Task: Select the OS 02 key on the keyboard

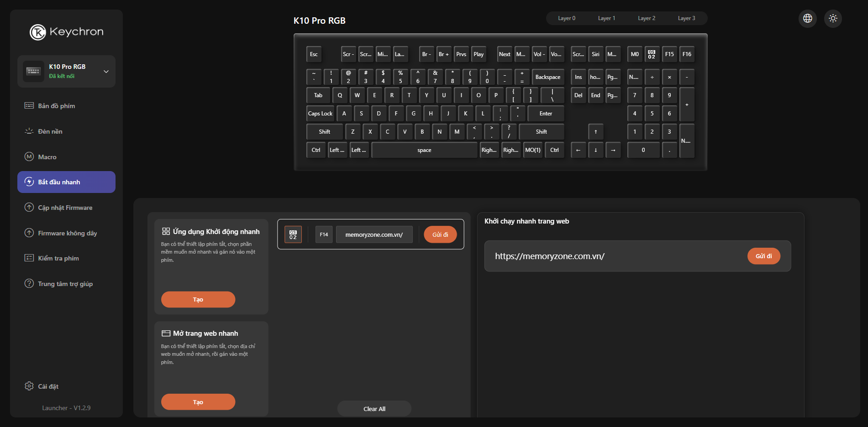Action: click(652, 54)
